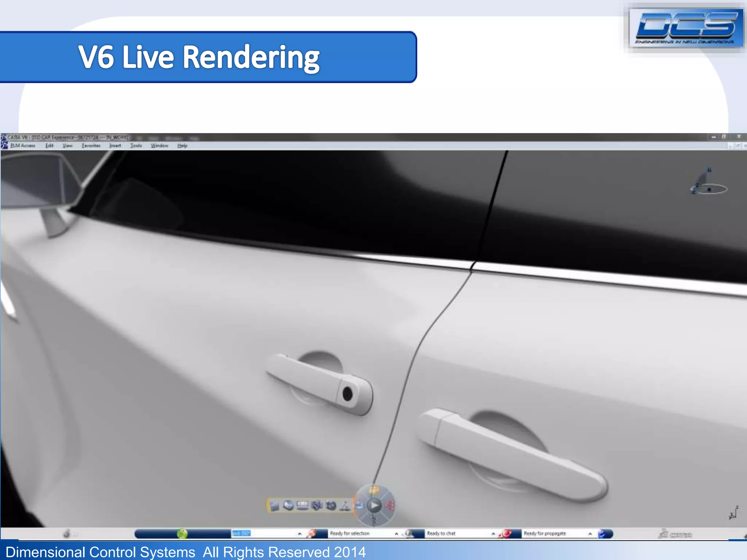Click the yellow top segment of the action wheel
This screenshot has width=747, height=560.
(x=374, y=490)
